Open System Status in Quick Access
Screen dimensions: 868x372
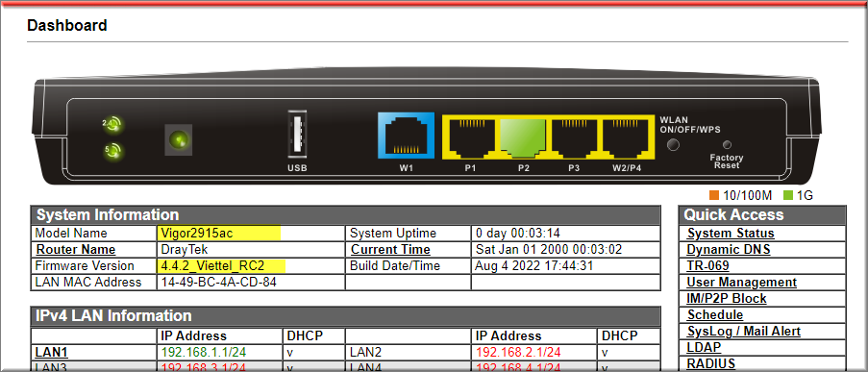(x=731, y=234)
